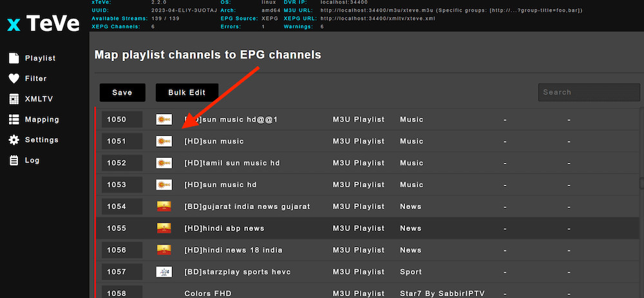Click channel number field 1057
Viewport: 644px width, 298px height.
coord(122,272)
